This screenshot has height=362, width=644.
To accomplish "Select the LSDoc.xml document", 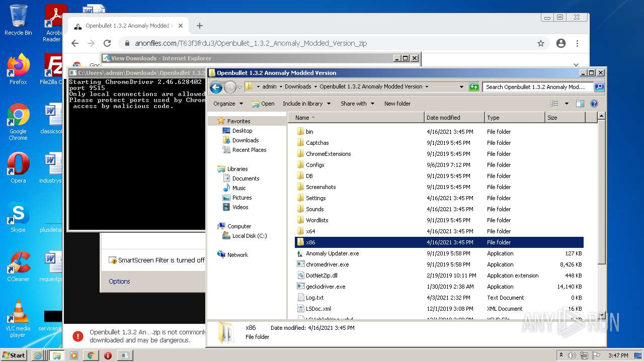I will click(x=318, y=309).
